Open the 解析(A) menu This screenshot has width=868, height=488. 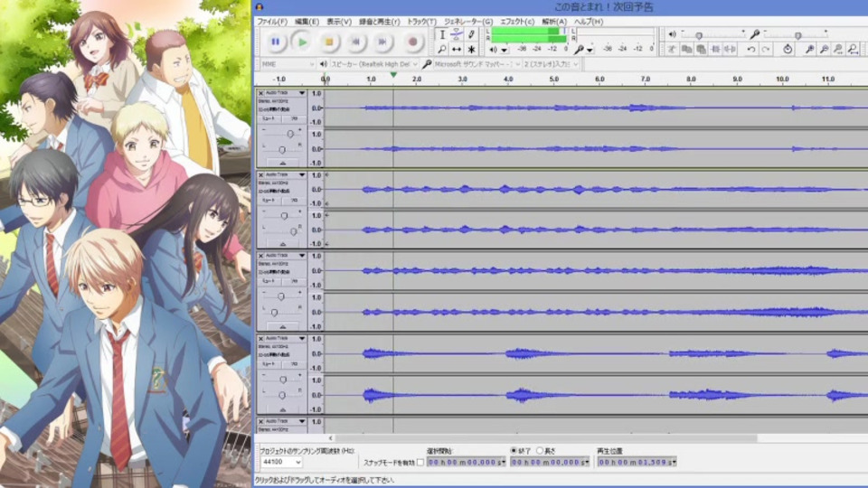(554, 22)
